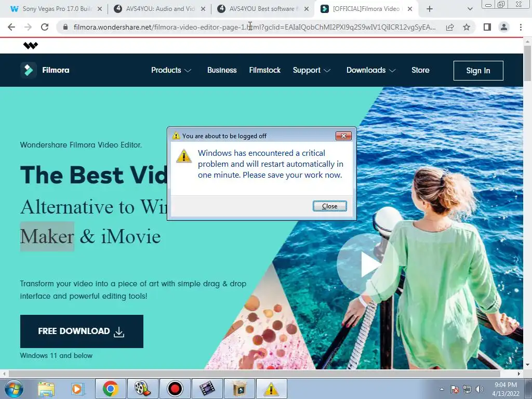532x399 pixels.
Task: Dismiss dialog with the red X button
Action: pyautogui.click(x=343, y=136)
